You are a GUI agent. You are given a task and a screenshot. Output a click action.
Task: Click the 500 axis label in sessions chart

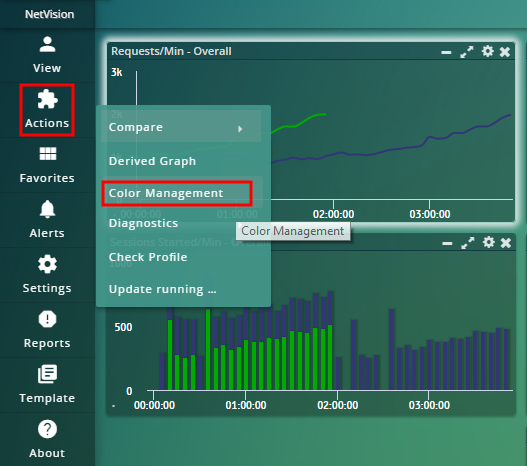pyautogui.click(x=123, y=327)
